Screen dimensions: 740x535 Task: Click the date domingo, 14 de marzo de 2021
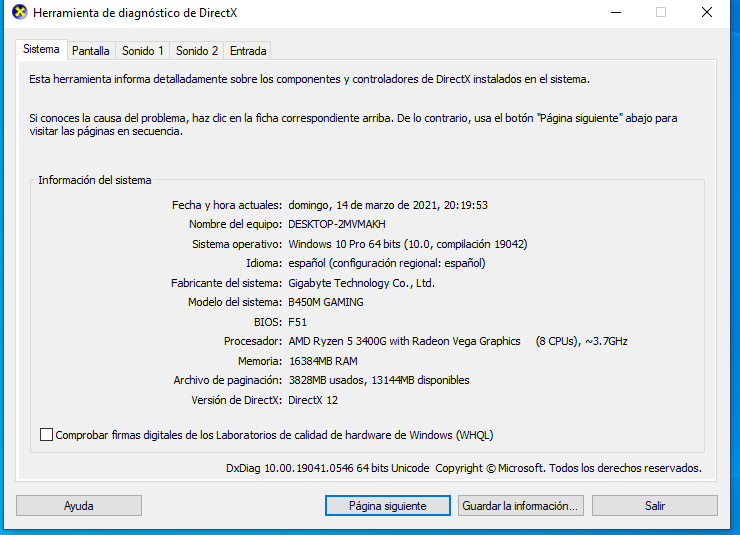(388, 205)
